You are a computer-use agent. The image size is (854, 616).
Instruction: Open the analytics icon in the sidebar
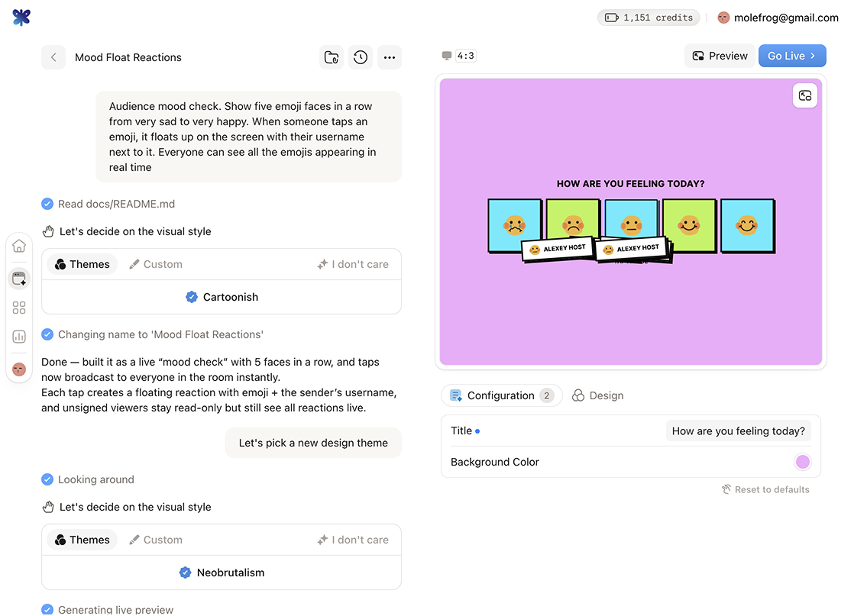pyautogui.click(x=18, y=337)
